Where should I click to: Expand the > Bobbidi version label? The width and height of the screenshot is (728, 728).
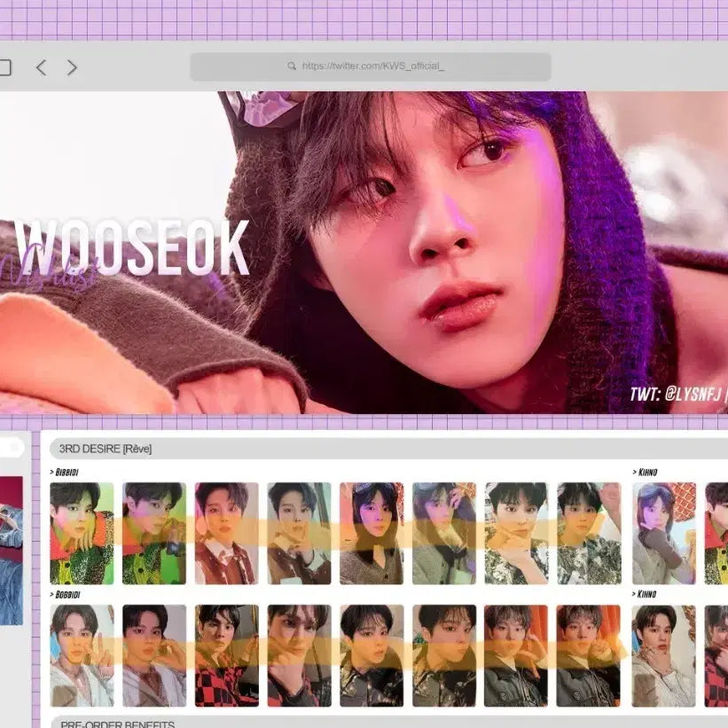pos(65,595)
